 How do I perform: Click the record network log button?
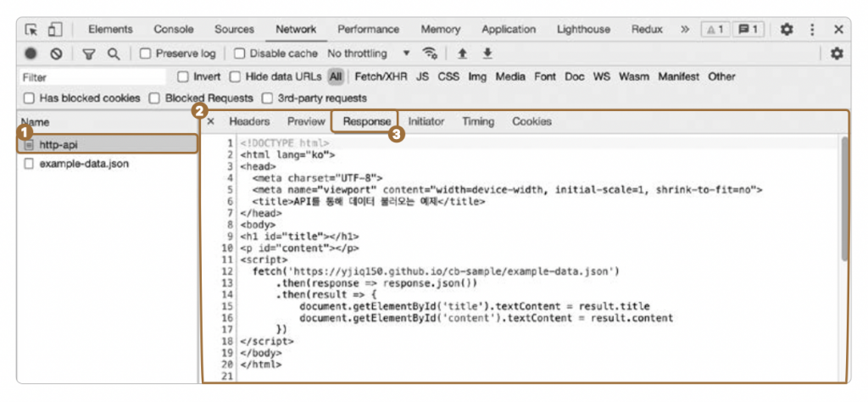[x=31, y=53]
